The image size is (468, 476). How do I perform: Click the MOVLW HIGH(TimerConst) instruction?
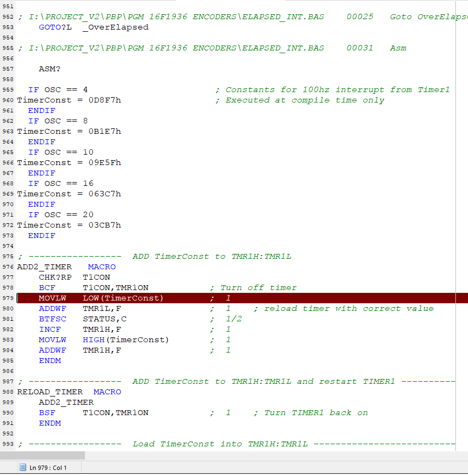tap(104, 339)
